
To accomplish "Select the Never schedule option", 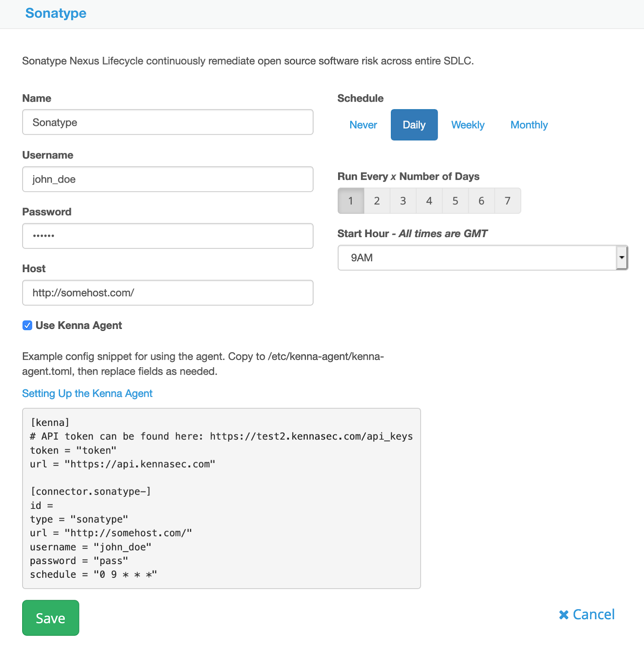I will 363,125.
